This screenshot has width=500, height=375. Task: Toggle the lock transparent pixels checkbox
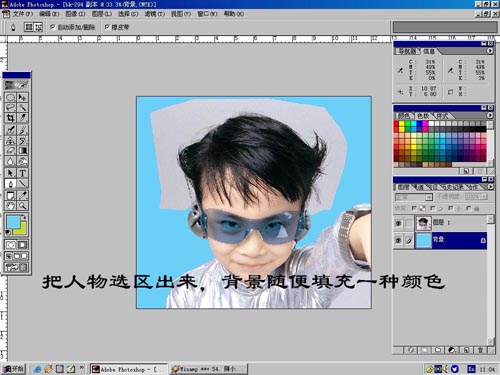click(x=414, y=208)
